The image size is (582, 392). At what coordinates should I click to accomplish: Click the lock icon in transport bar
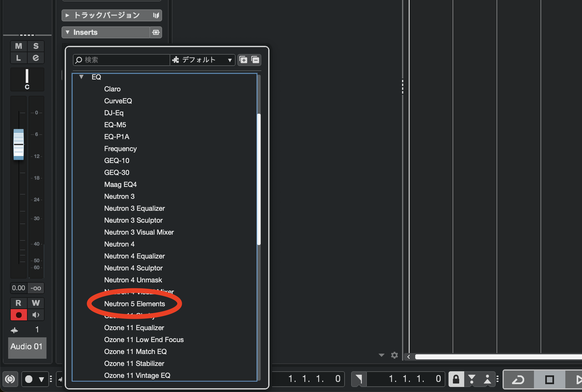[456, 379]
